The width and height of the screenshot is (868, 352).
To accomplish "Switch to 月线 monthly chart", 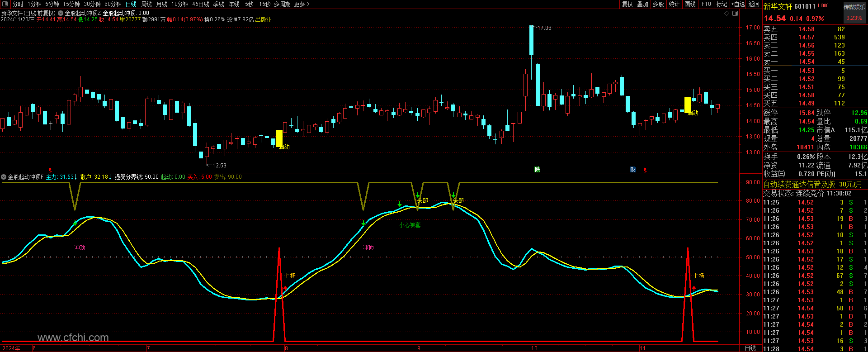I will point(161,4).
